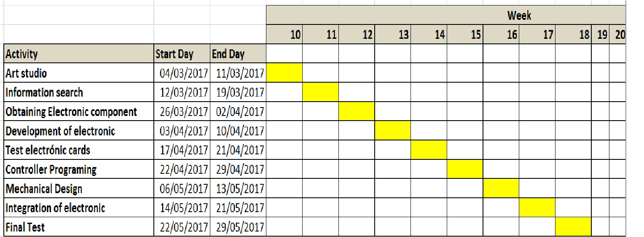This screenshot has width=644, height=237.
Task: Click the yellow bar for Final Test
Action: pyautogui.click(x=573, y=227)
